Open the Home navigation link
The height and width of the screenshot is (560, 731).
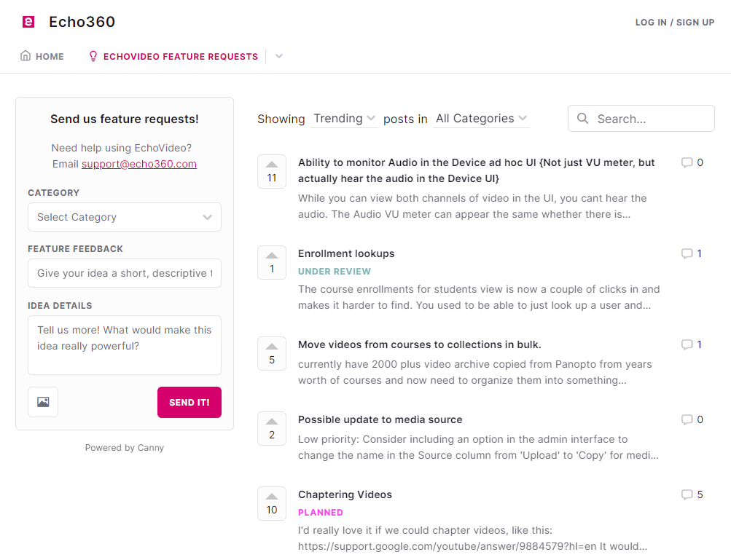(42, 56)
